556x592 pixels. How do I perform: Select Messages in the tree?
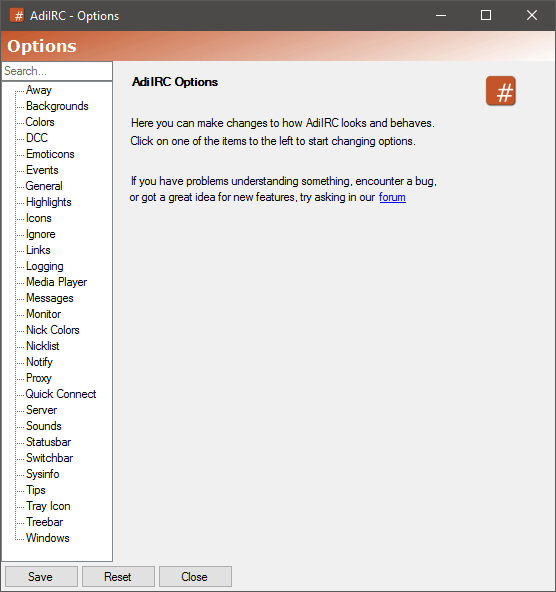49,298
